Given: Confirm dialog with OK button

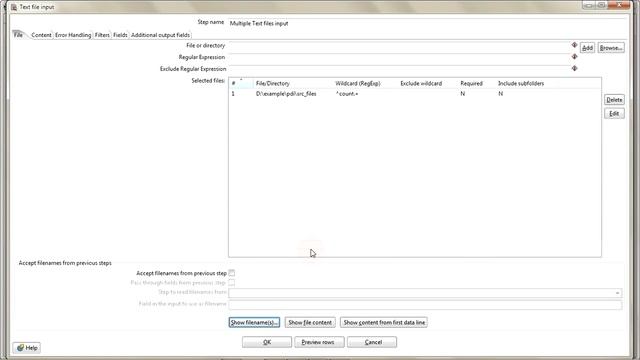Looking at the screenshot, I should pos(267,342).
